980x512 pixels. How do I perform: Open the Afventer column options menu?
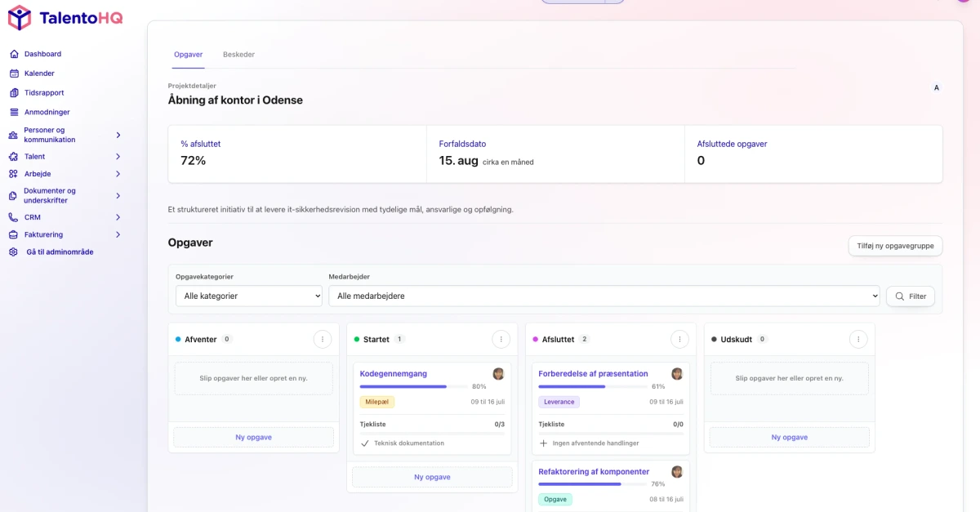click(x=323, y=339)
